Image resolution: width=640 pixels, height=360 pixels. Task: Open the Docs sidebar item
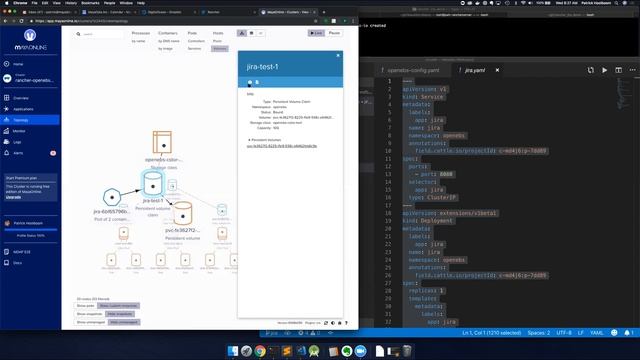coord(17,263)
